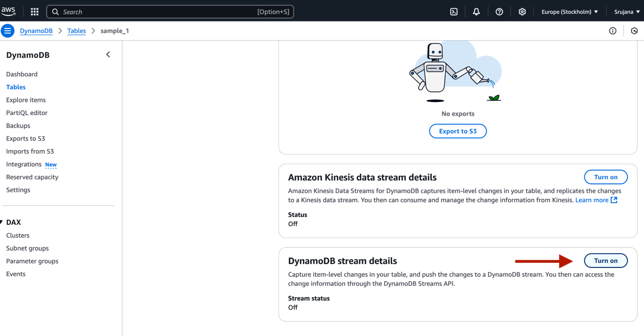644x336 pixels.
Task: Click the search magnifier icon
Action: pyautogui.click(x=55, y=12)
